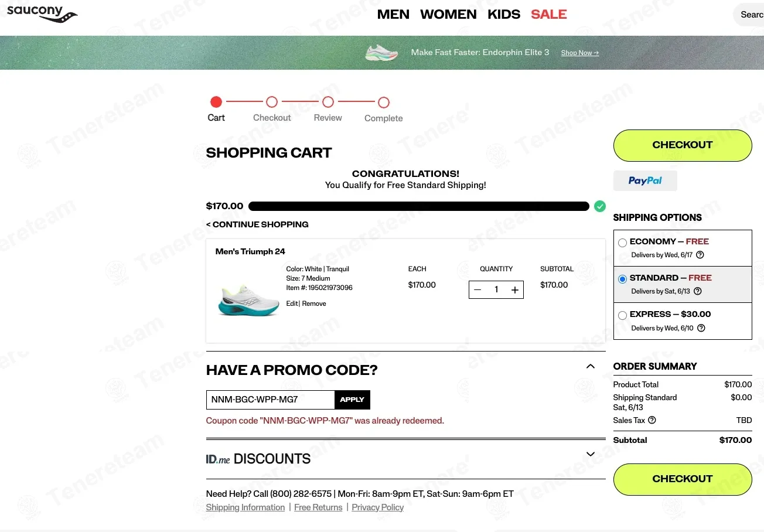Click the Endorphin Elite 3 shoe image
The width and height of the screenshot is (764, 532).
[381, 53]
